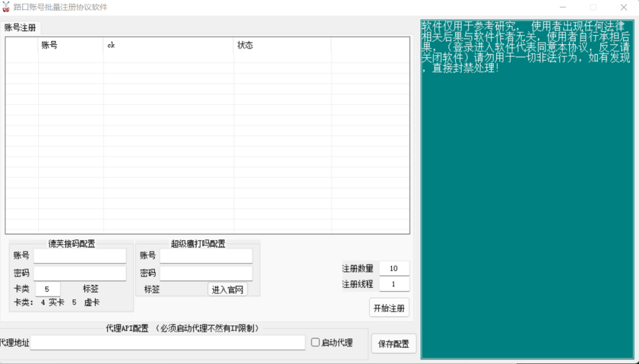
Task: Click the 注册线程 label
Action: point(358,284)
